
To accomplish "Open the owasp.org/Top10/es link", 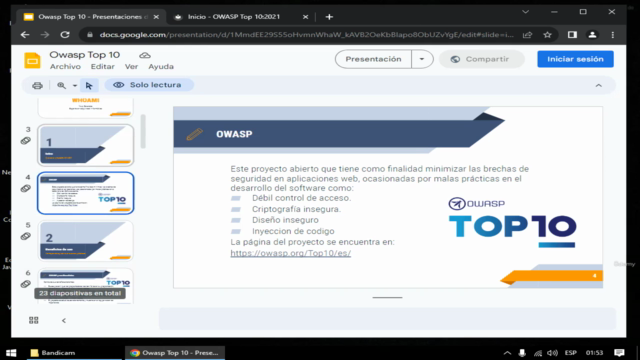I will coord(291,253).
